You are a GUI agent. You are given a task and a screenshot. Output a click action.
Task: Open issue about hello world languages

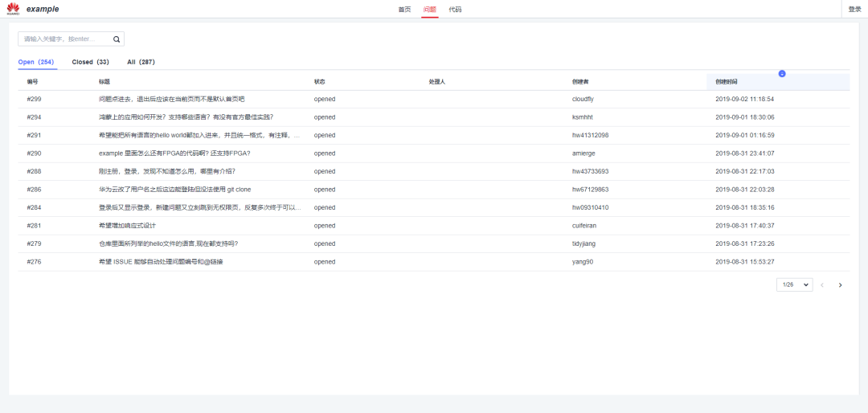200,135
